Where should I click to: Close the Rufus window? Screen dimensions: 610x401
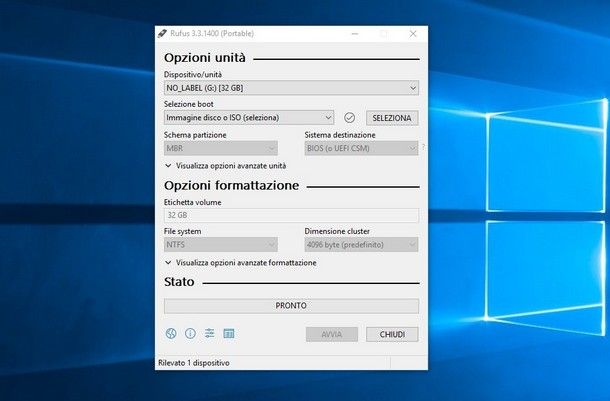pyautogui.click(x=413, y=34)
